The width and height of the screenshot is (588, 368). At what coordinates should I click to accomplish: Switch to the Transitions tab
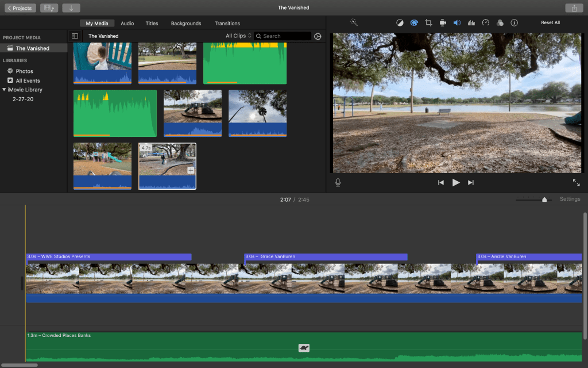[227, 24]
